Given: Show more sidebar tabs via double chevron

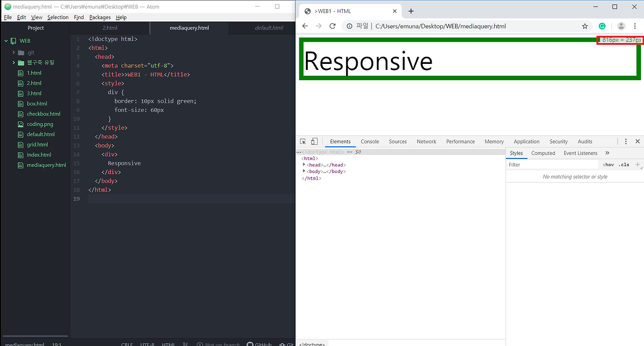Looking at the screenshot, I should [607, 153].
